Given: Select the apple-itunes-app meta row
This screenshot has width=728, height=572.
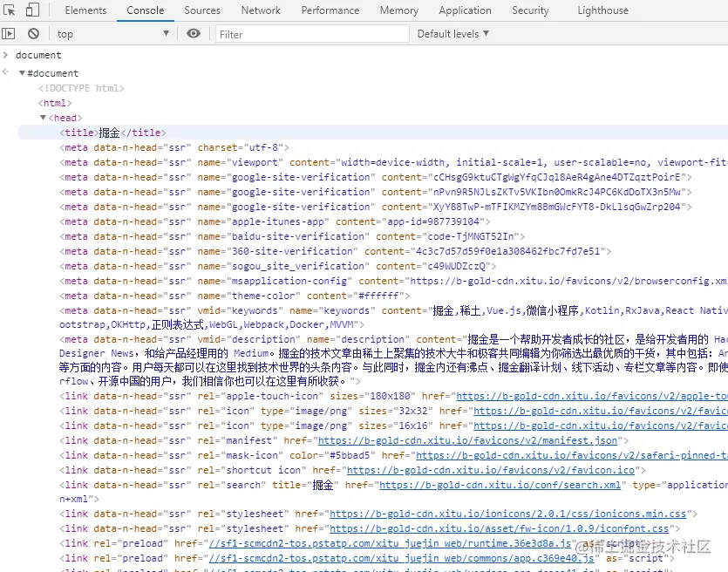Looking at the screenshot, I should pos(275,221).
